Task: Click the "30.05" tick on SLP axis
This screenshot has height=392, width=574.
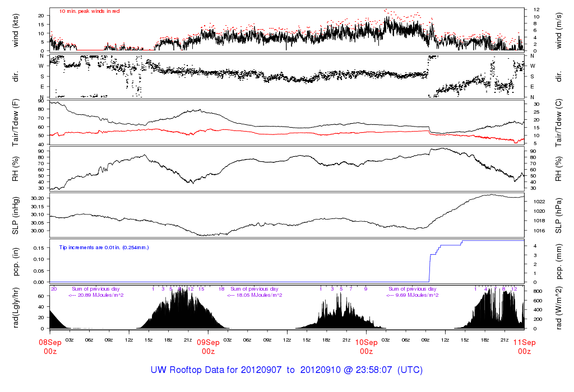Action: (38, 223)
